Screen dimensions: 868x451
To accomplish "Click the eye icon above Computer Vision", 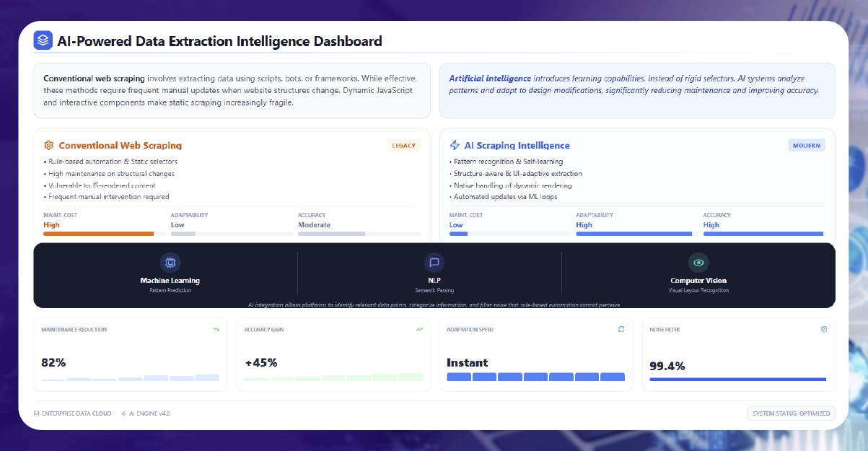I will tap(698, 262).
